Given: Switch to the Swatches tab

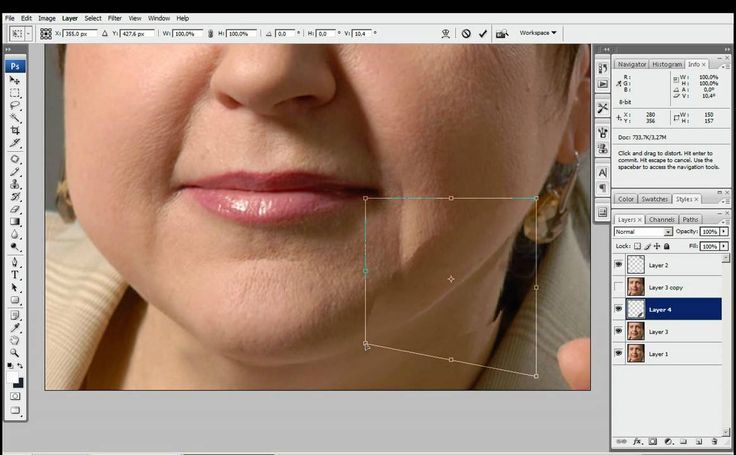Looking at the screenshot, I should [654, 199].
